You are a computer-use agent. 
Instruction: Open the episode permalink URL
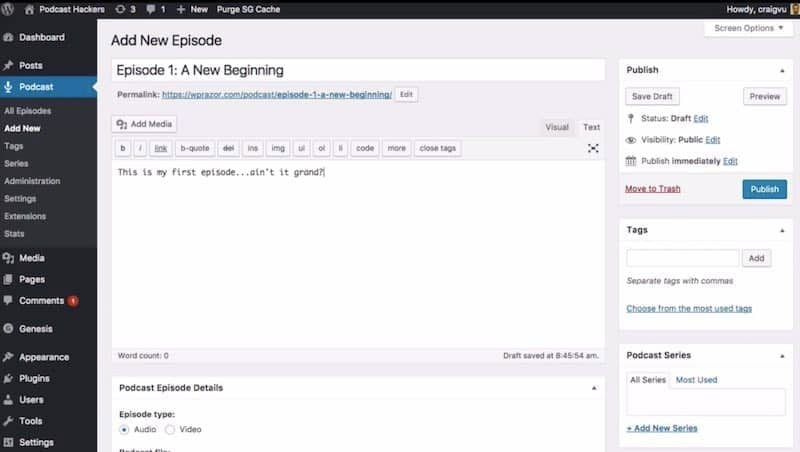277,95
